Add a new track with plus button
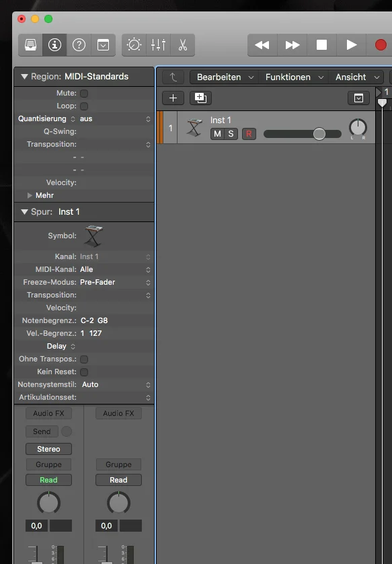 click(x=173, y=98)
